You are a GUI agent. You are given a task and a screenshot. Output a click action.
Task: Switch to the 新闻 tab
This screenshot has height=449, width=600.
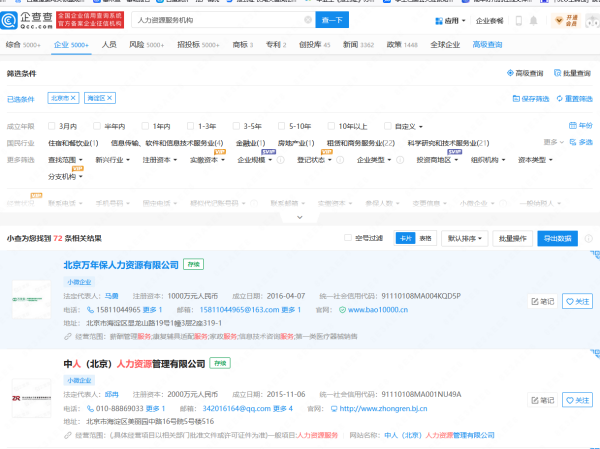click(x=358, y=45)
